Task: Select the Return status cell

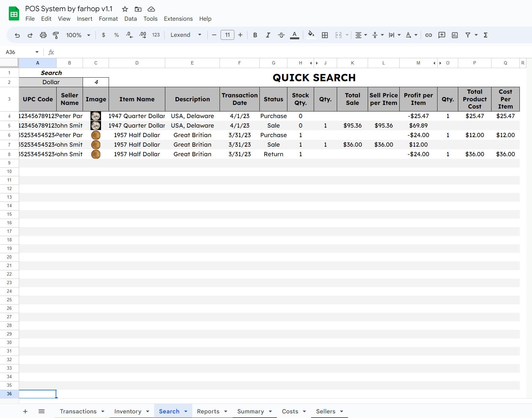Action: coord(274,154)
